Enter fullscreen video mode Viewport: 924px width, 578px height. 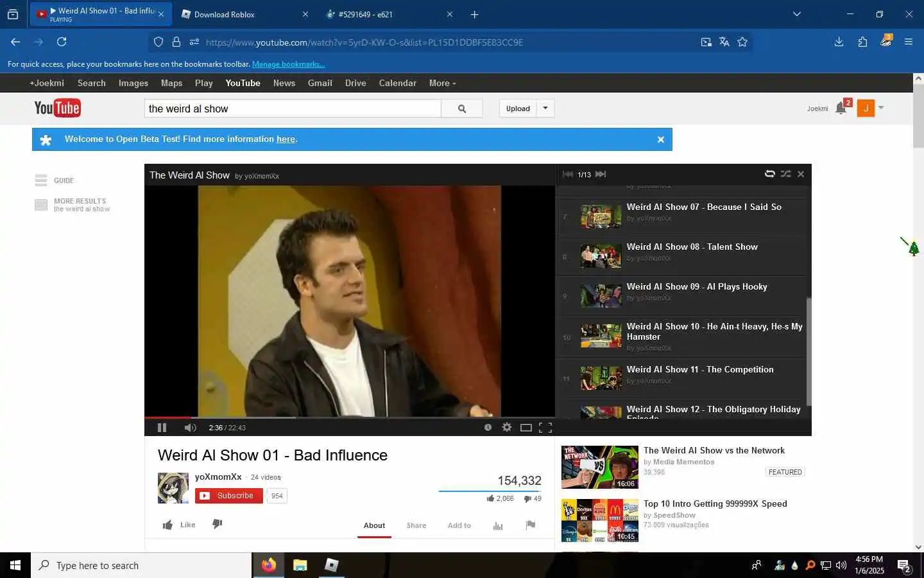[x=545, y=428]
